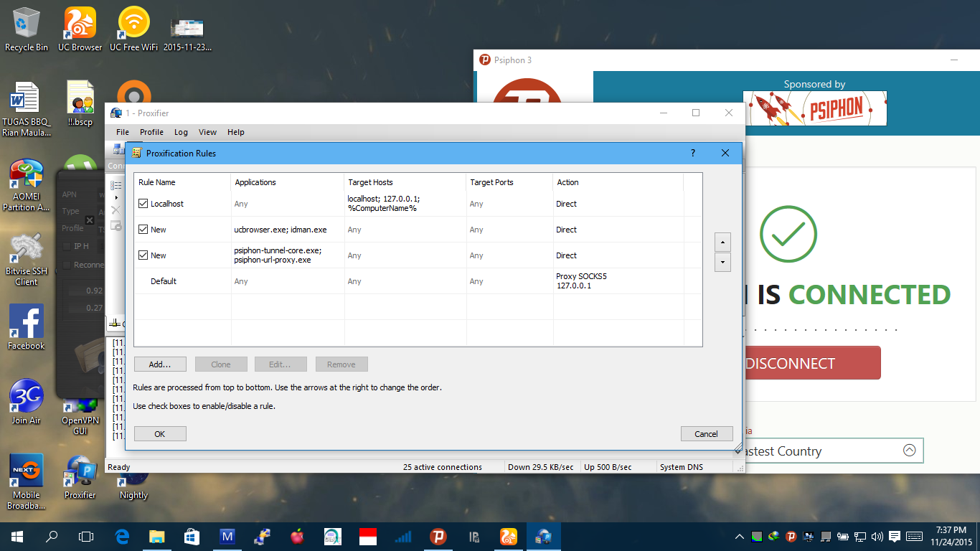Open Action Center in the system tray
The width and height of the screenshot is (980, 551).
(x=895, y=536)
